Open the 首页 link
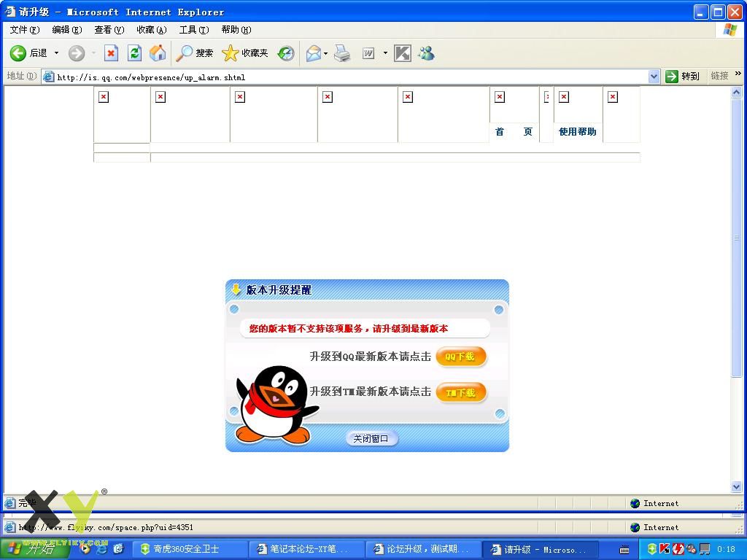This screenshot has height=560, width=747. (x=514, y=132)
